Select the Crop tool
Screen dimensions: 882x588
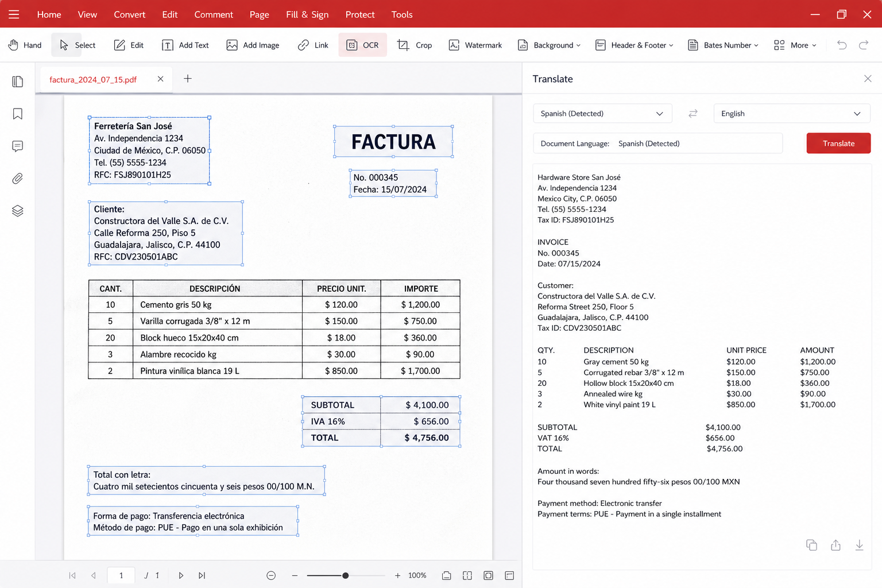(x=415, y=45)
